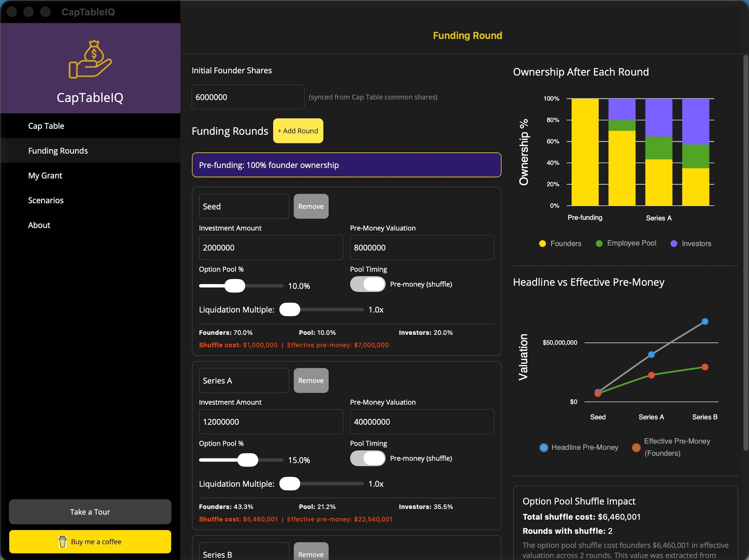Click the CapTableIQ money-bag hand logo
The width and height of the screenshot is (749, 560).
point(90,59)
